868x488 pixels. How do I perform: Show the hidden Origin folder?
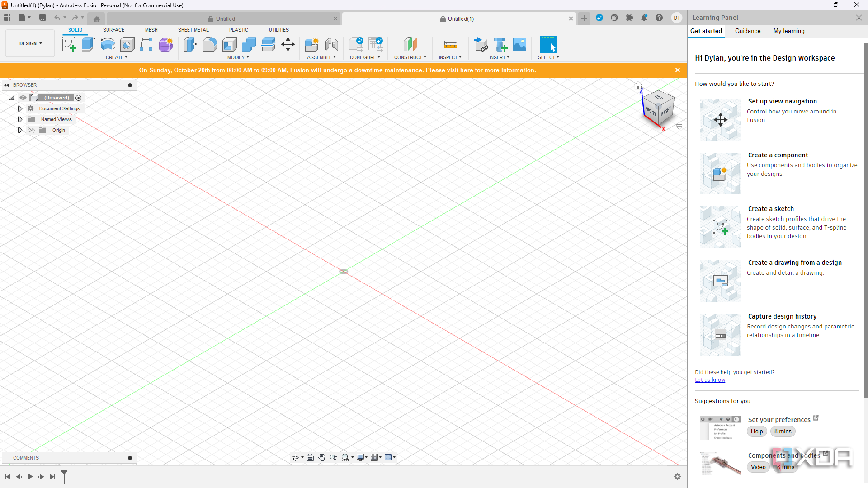tap(31, 130)
